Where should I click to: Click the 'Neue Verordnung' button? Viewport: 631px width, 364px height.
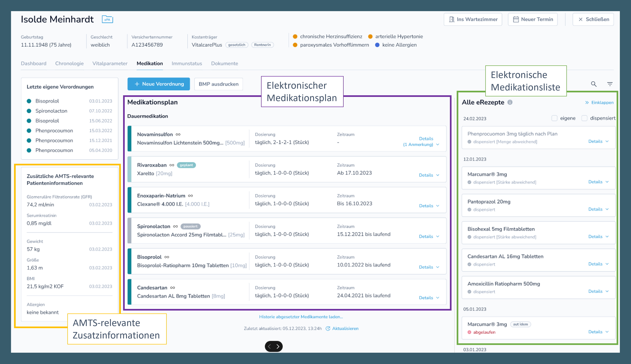click(159, 84)
